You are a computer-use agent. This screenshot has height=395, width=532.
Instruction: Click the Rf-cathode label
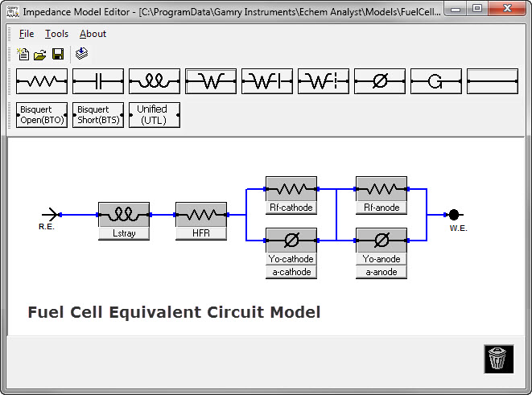tap(291, 208)
